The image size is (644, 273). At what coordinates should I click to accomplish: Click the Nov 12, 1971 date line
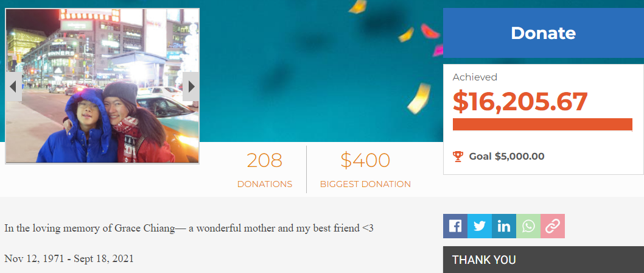coord(69,258)
